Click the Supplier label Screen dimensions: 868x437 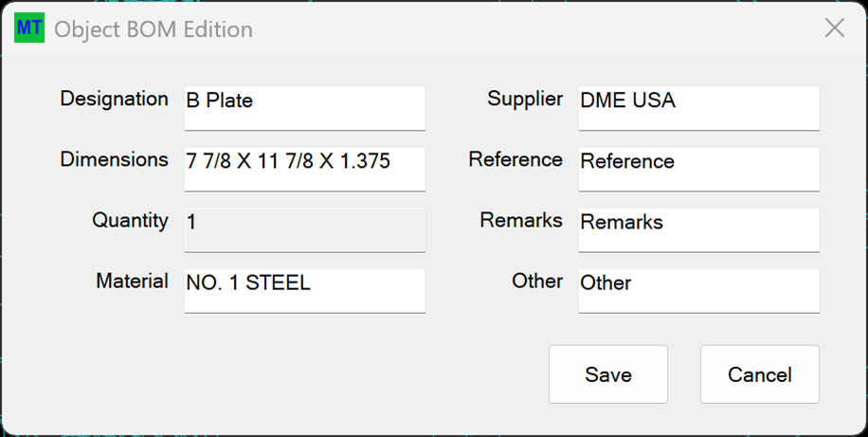click(525, 100)
